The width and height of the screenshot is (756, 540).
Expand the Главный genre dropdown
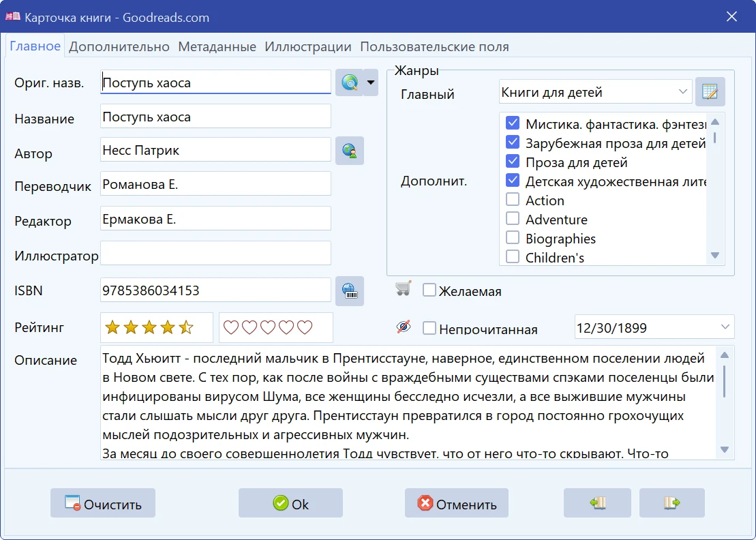click(x=682, y=91)
